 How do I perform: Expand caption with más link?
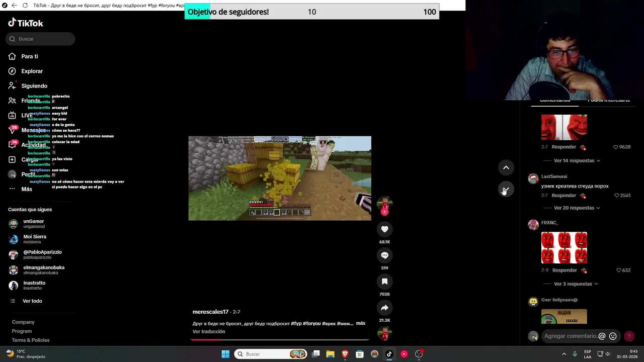[360, 323]
